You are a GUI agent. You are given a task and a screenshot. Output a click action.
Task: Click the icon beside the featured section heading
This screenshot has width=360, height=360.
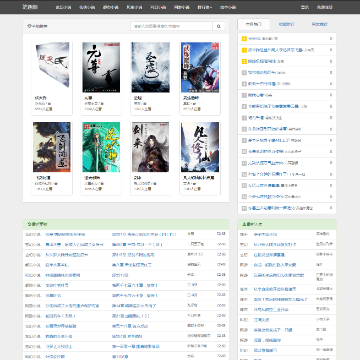click(29, 26)
